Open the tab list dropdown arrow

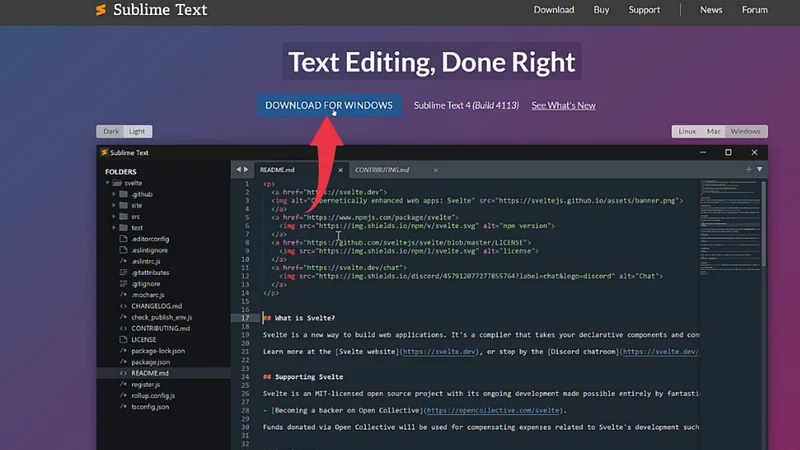[760, 170]
